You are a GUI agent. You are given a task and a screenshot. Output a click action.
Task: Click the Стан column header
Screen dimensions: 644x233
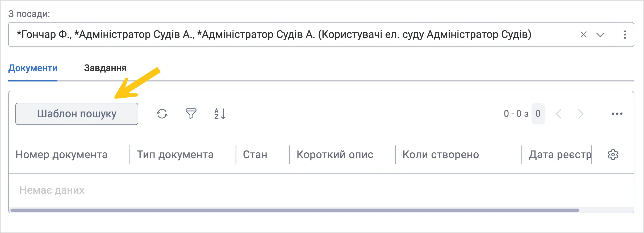[255, 155]
